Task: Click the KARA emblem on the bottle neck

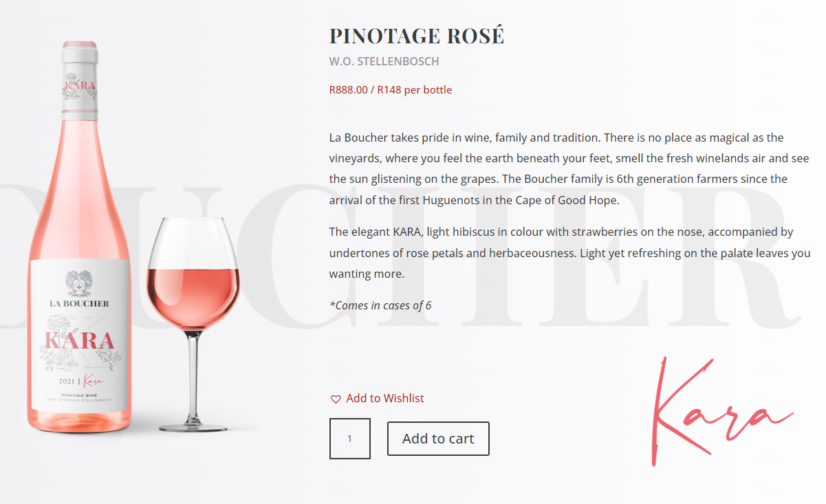Action: click(79, 87)
